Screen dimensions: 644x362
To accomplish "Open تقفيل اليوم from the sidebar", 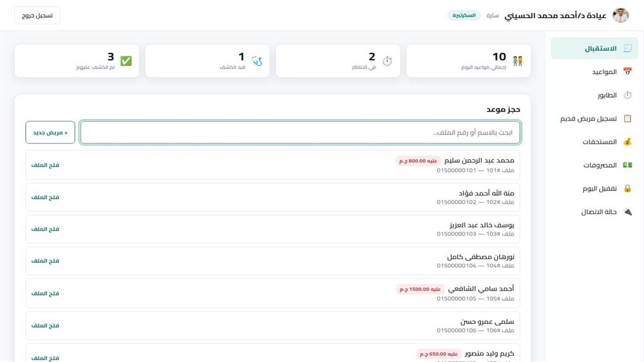I will (x=594, y=188).
